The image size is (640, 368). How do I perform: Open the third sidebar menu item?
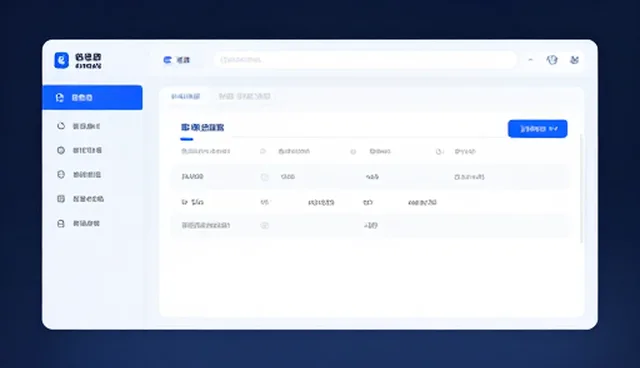80,150
